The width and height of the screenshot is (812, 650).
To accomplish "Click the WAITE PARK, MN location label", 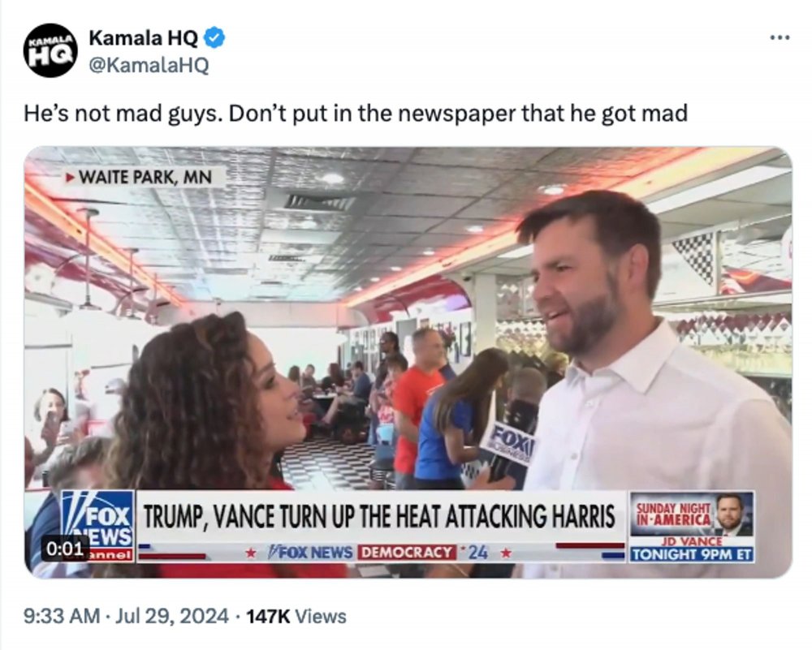I will pos(145,177).
